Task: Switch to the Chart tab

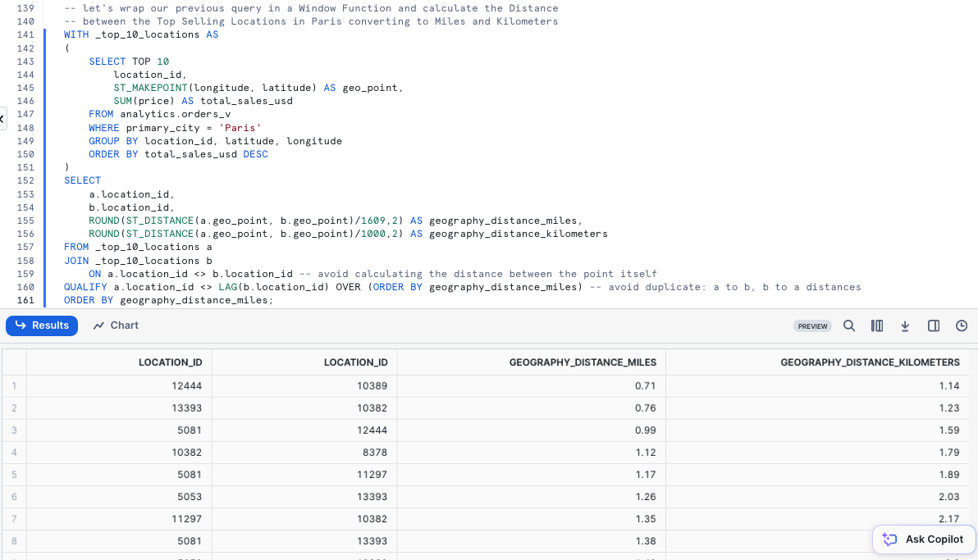Action: [x=116, y=326]
